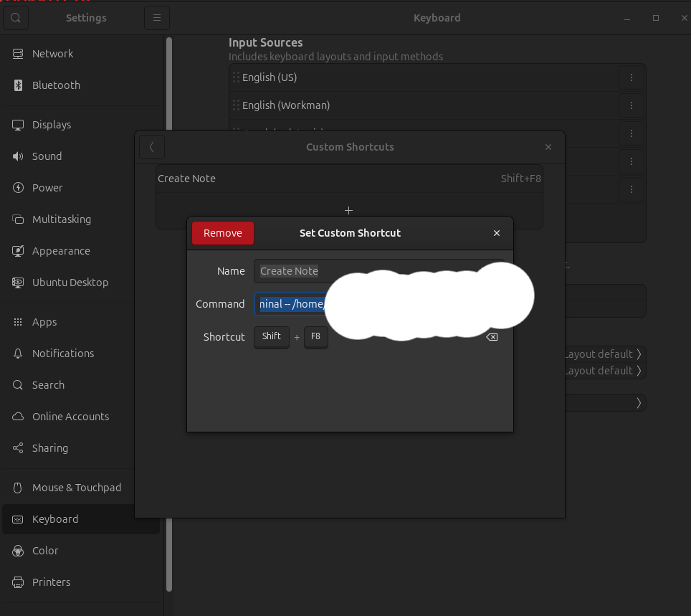Click the Ubuntu Desktop sidebar icon
Screen dimensions: 691x616
(x=18, y=283)
